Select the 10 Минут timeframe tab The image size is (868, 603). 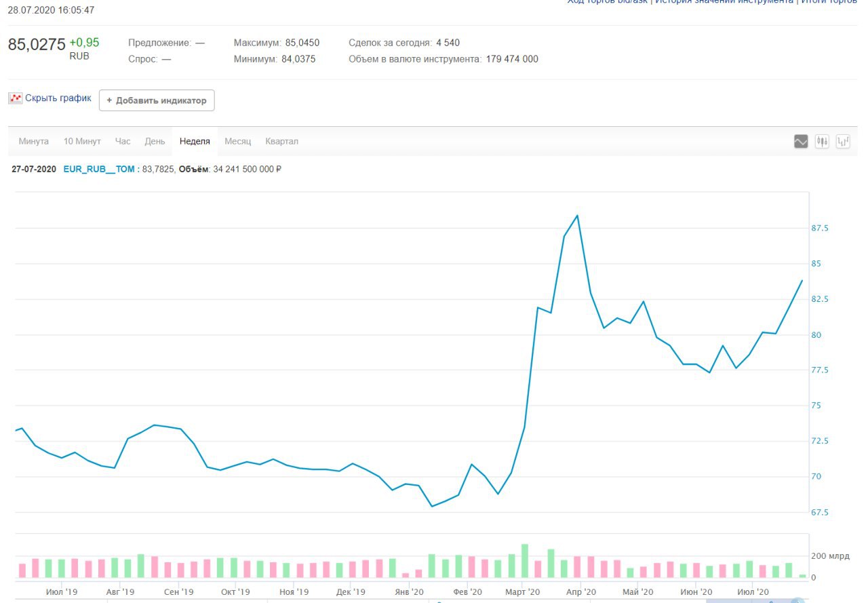click(x=82, y=142)
